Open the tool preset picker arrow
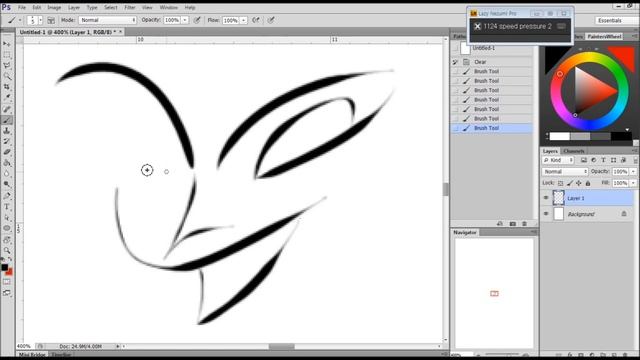640x360 pixels. [20, 20]
